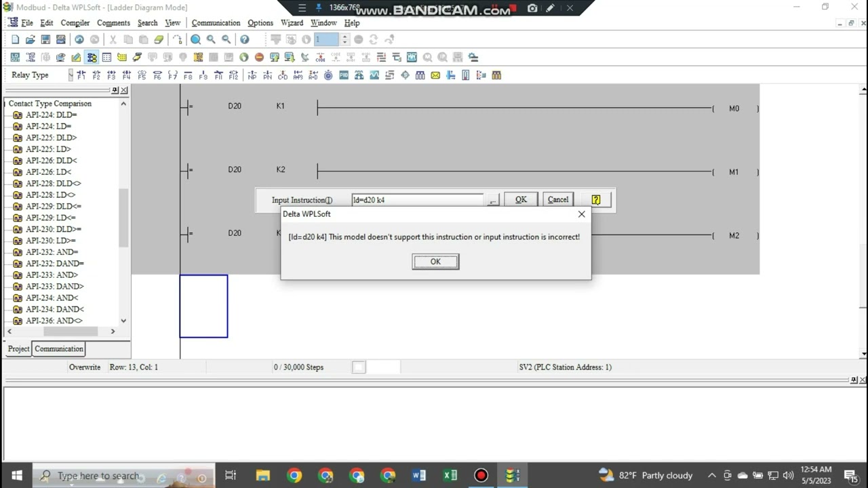Open Microsoft Word from the taskbar

point(418,475)
